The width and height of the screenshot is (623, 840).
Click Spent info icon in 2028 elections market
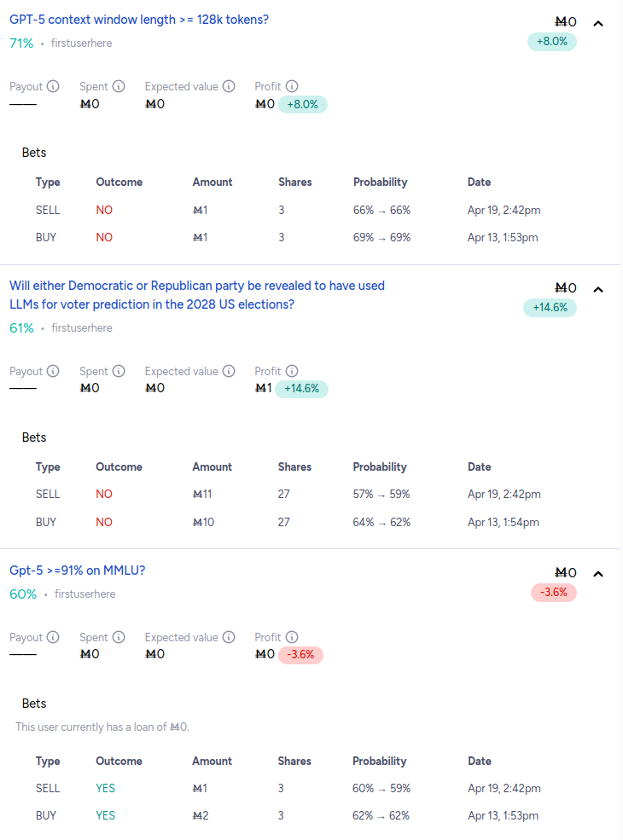(x=119, y=371)
